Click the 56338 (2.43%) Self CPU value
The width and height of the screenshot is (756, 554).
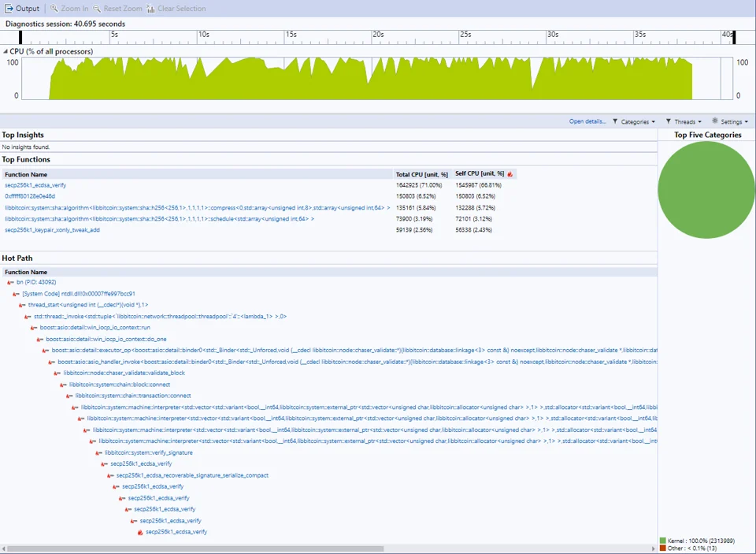coord(473,230)
